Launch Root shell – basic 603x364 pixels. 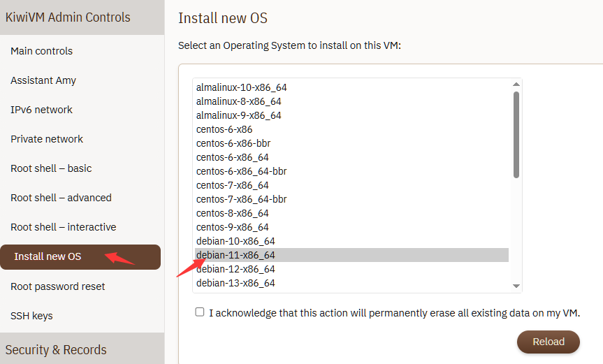[x=51, y=168]
